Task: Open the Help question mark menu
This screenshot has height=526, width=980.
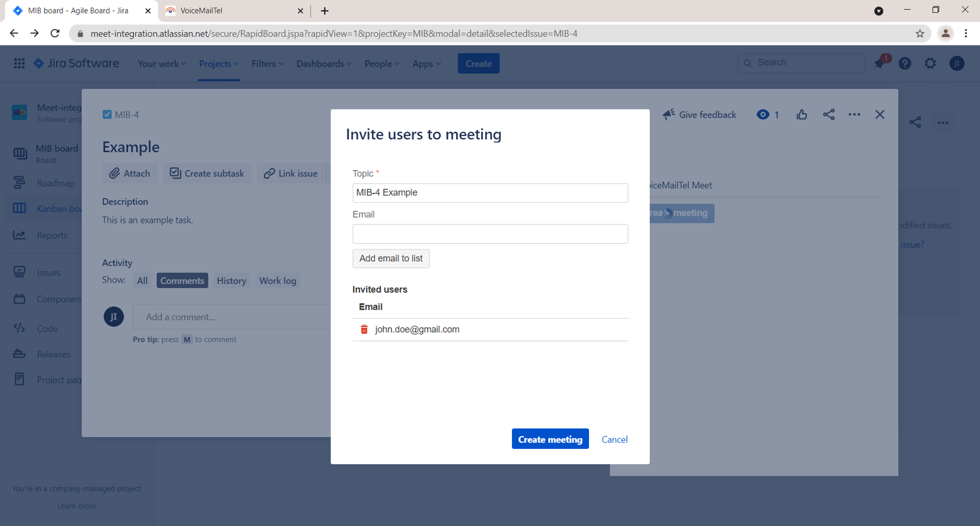Action: [905, 63]
